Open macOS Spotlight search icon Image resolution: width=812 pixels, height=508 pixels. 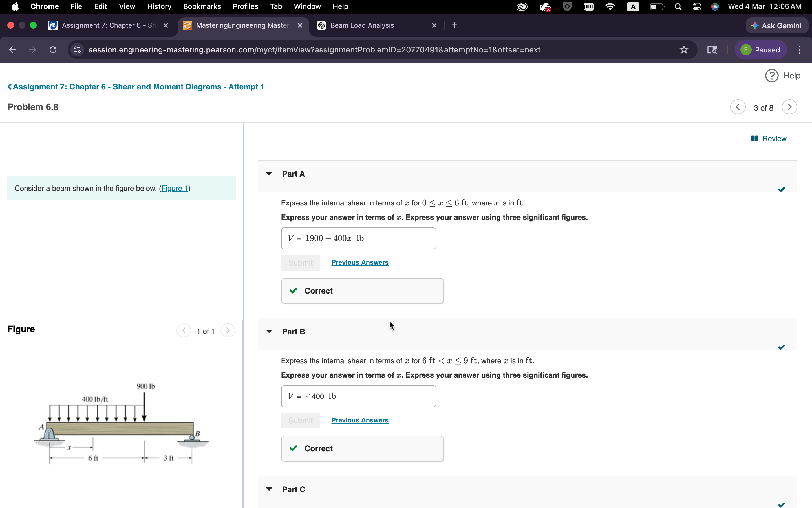coord(678,7)
